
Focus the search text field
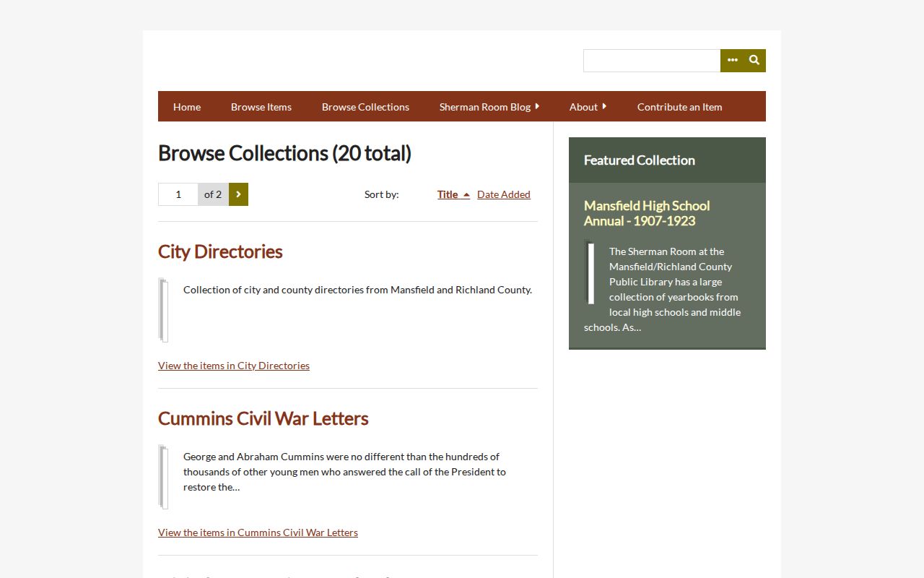tap(652, 61)
